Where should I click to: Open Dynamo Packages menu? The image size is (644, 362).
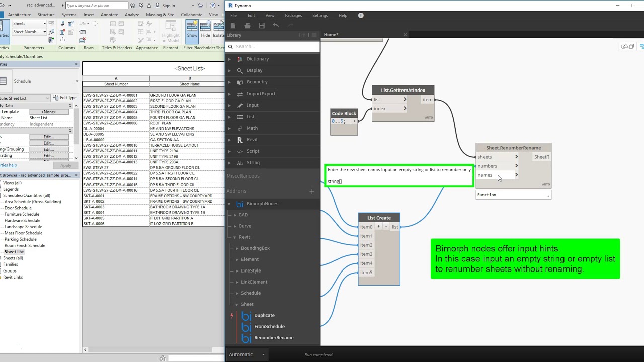tap(293, 16)
